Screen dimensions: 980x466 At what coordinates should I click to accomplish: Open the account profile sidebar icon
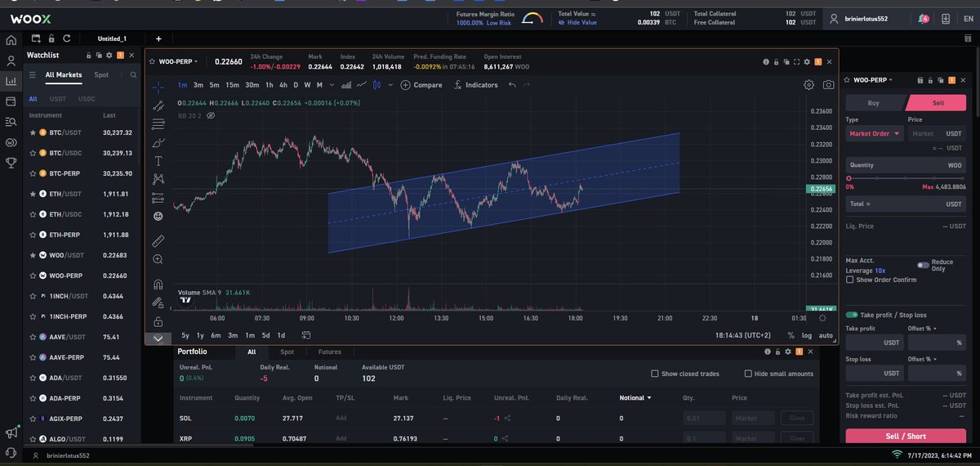(x=11, y=60)
